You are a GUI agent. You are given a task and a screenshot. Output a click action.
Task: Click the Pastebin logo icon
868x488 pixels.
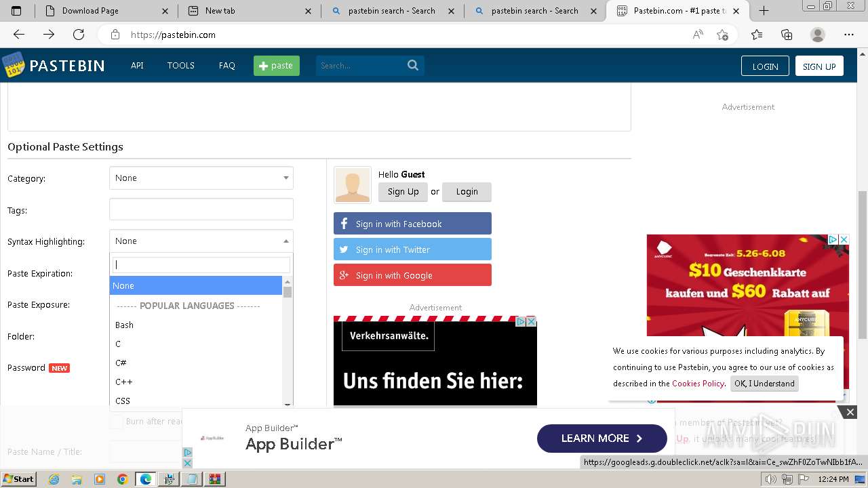click(13, 65)
